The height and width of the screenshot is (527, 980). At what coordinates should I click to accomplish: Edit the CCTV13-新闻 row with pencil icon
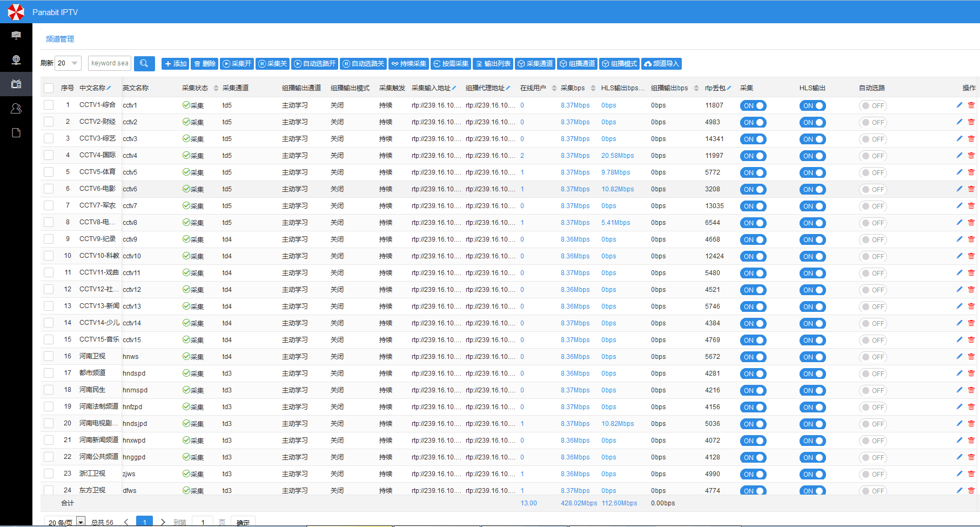pos(959,306)
